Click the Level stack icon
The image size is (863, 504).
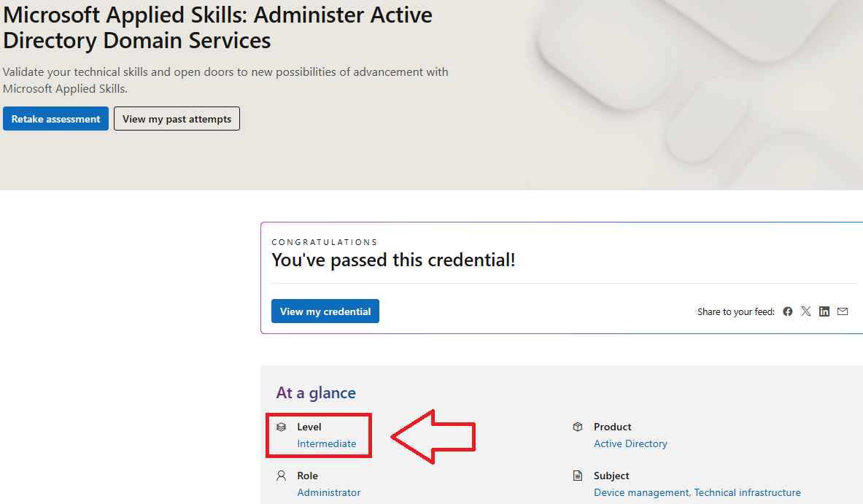point(282,427)
